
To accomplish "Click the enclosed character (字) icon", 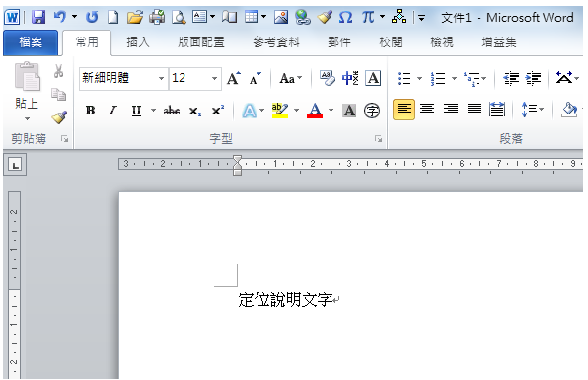I will tap(372, 111).
